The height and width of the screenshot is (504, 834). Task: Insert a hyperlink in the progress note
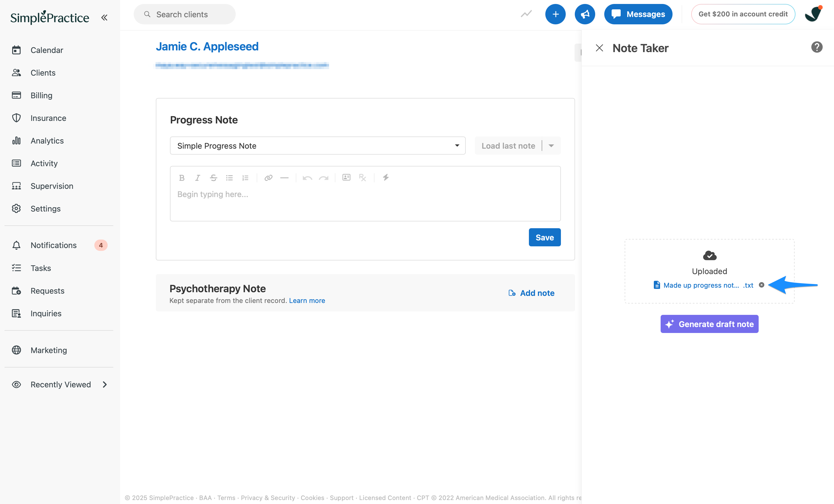[268, 177]
